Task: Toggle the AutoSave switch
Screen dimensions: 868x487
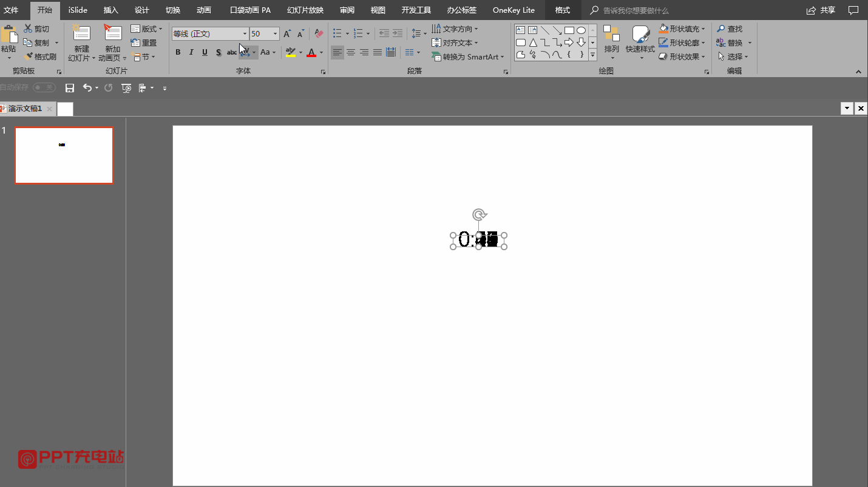Action: [44, 87]
